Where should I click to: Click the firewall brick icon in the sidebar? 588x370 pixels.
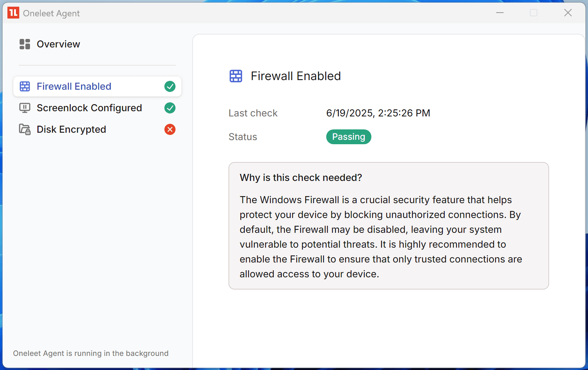(25, 86)
